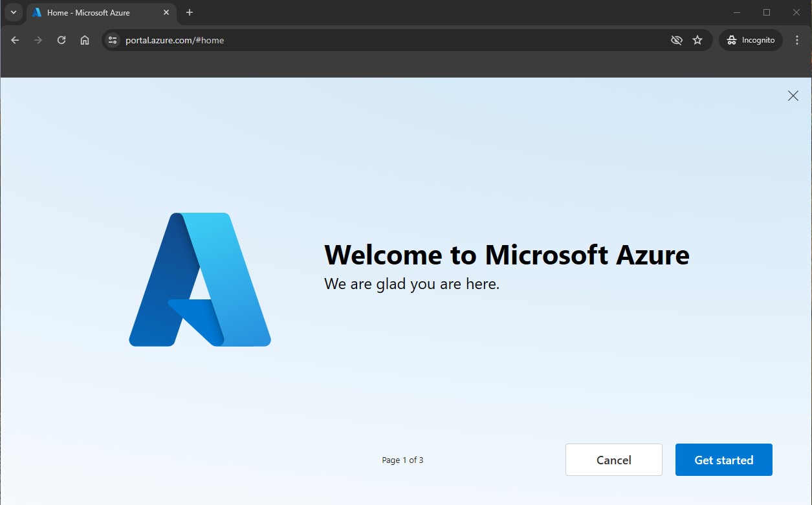Expand the tab search dropdown arrow

[x=14, y=12]
